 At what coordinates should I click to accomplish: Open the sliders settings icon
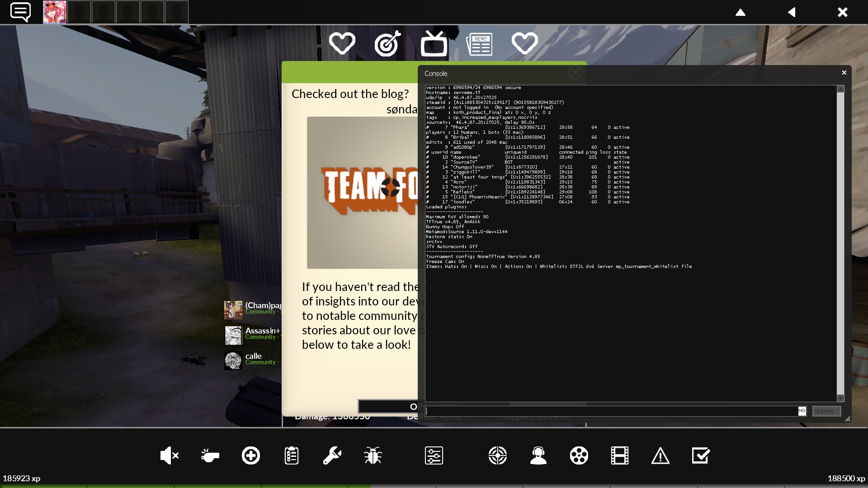434,455
